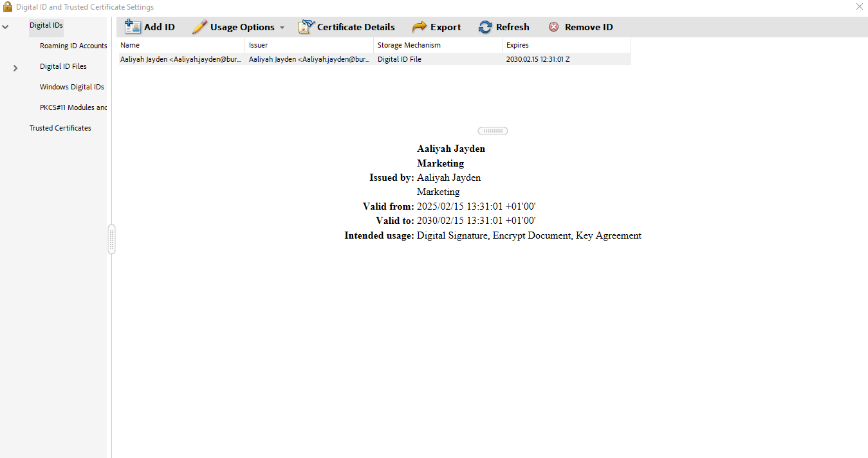Expand the Digital ID Files node
The height and width of the screenshot is (458, 868).
pos(15,68)
